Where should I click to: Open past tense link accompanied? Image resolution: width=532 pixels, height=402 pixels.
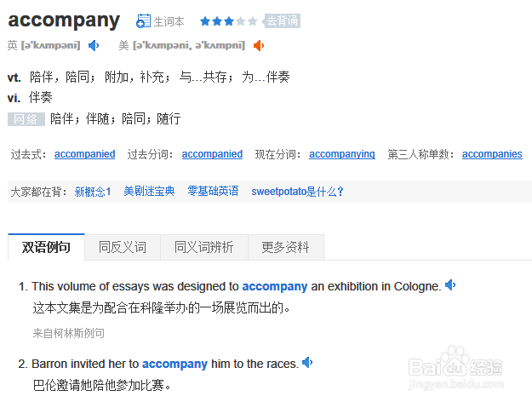pos(84,154)
